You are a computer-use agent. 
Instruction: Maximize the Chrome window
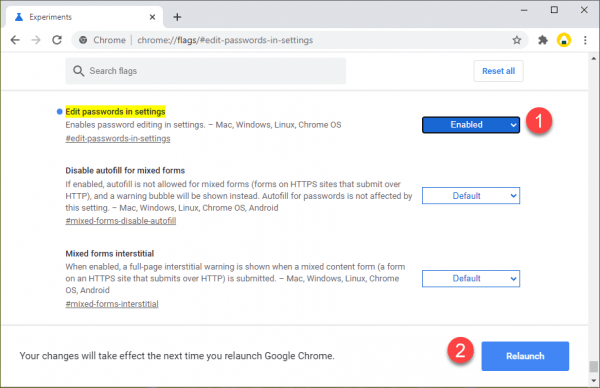coord(554,10)
